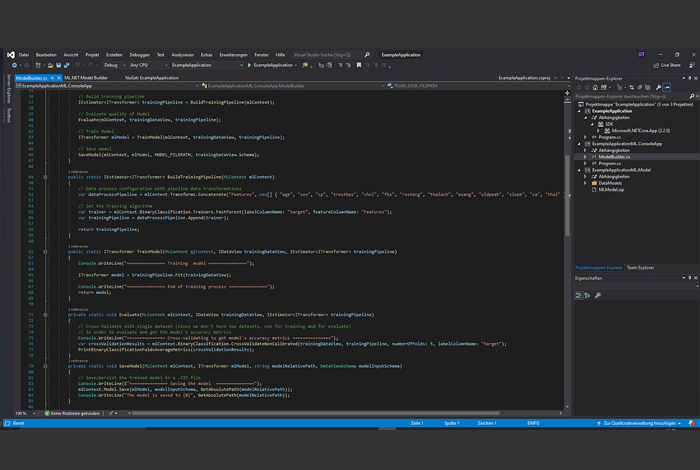Open the Debuggen menu
700x470 pixels.
tap(139, 54)
